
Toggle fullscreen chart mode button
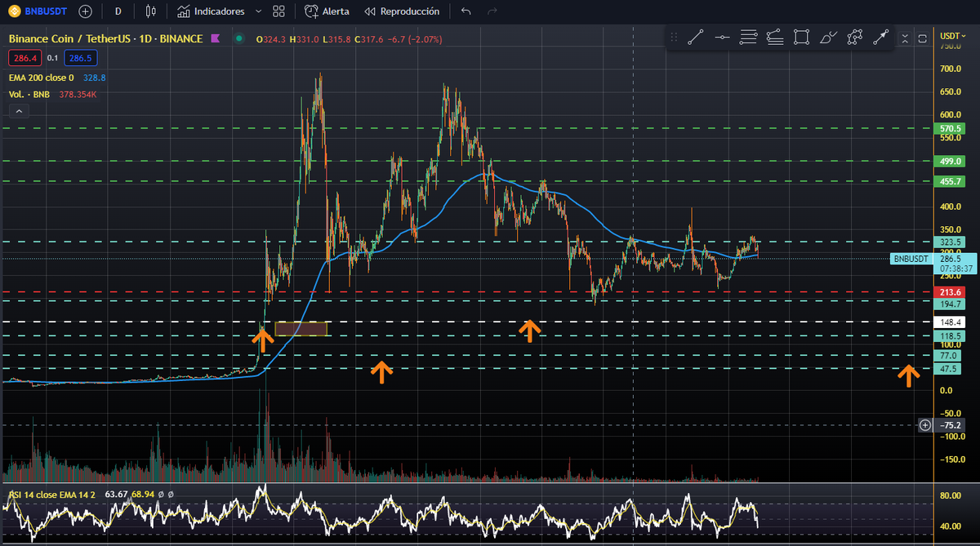tap(923, 38)
